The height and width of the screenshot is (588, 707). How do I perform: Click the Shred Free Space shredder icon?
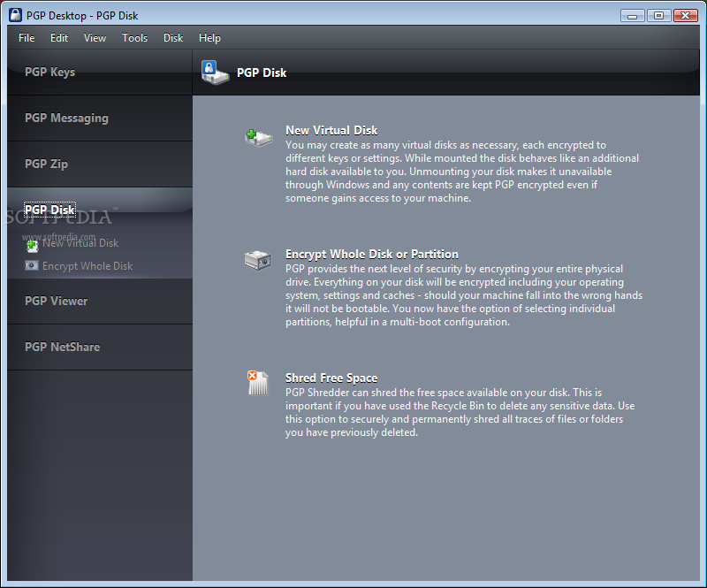click(258, 383)
